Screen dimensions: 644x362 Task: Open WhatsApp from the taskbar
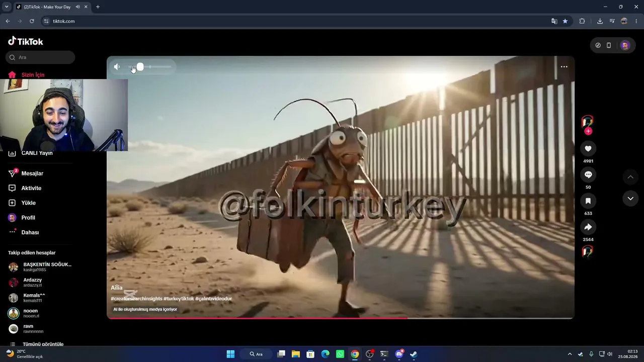click(340, 354)
